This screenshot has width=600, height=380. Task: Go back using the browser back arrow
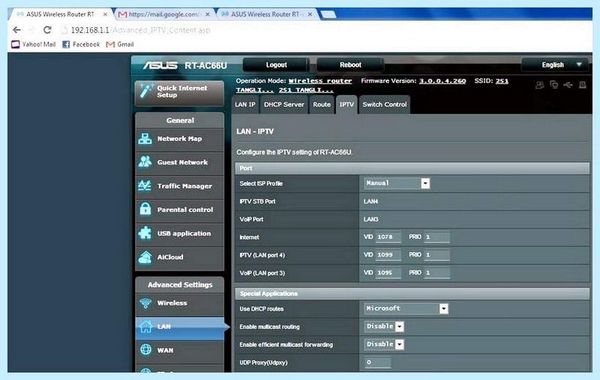(x=17, y=30)
